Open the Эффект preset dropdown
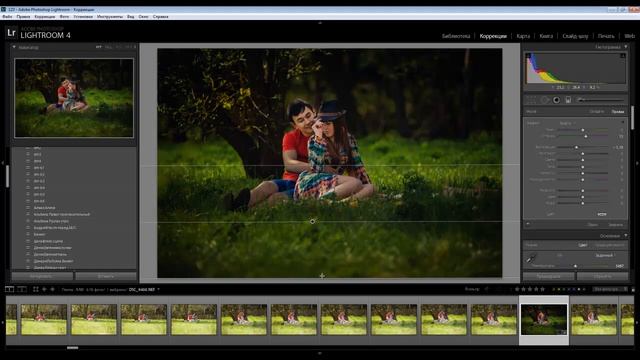Screen dimensions: 640x360 pos(567,123)
